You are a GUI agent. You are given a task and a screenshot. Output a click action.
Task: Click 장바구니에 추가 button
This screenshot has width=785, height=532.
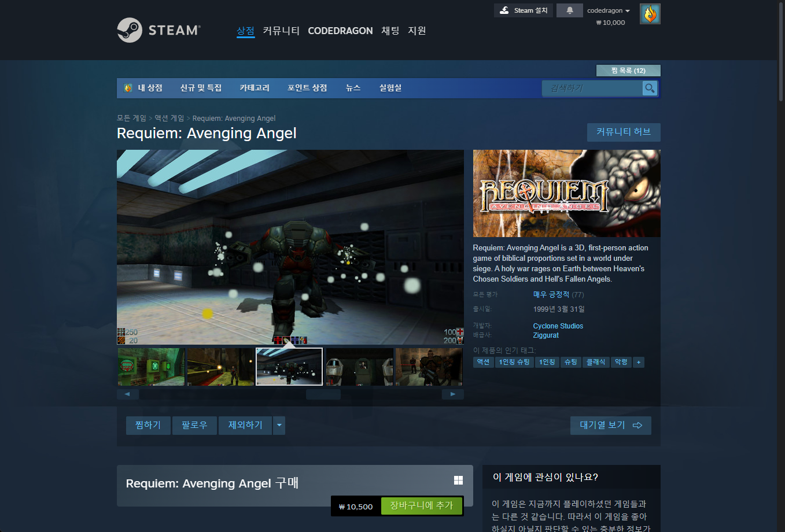[x=421, y=505]
